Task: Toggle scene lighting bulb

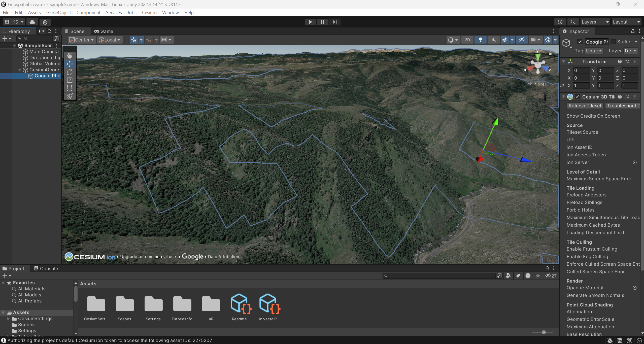Action: click(x=481, y=40)
